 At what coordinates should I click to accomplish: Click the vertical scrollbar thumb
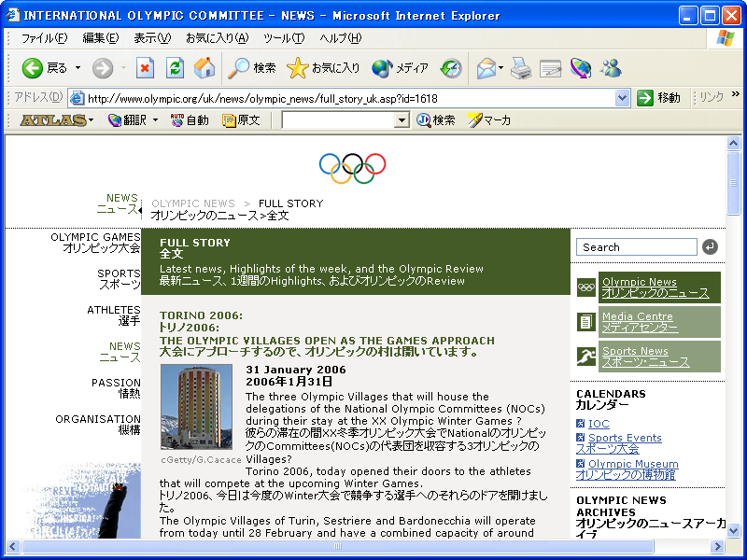pos(733,183)
